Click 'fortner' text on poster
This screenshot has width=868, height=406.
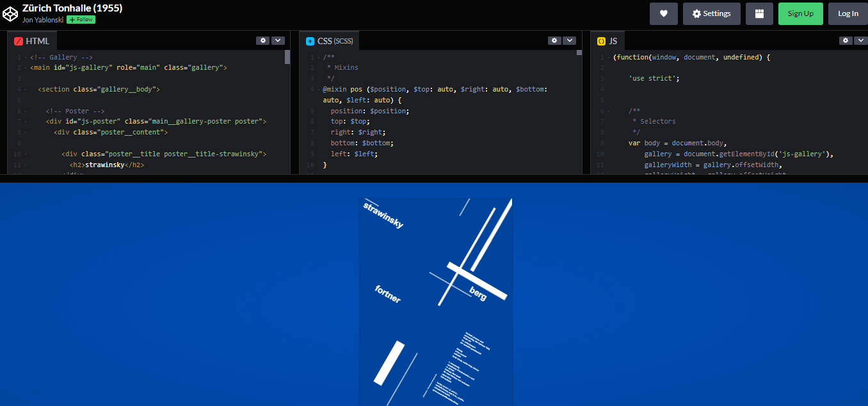coord(388,295)
